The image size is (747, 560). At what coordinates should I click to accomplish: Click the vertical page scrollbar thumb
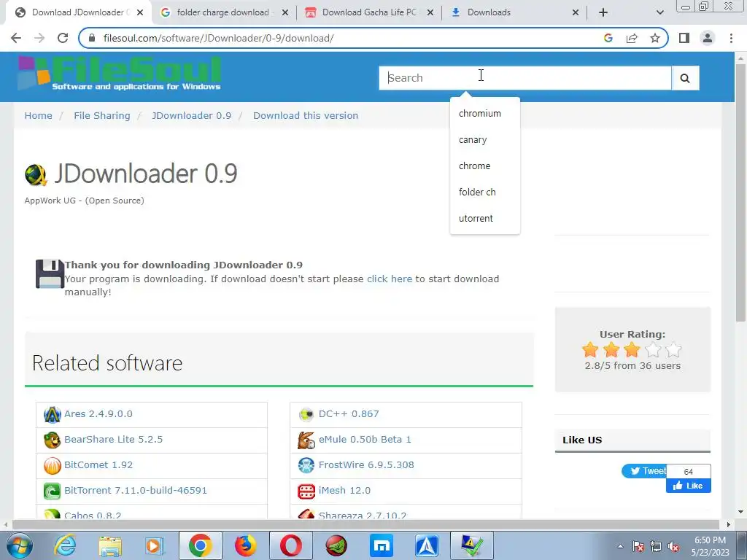click(740, 192)
